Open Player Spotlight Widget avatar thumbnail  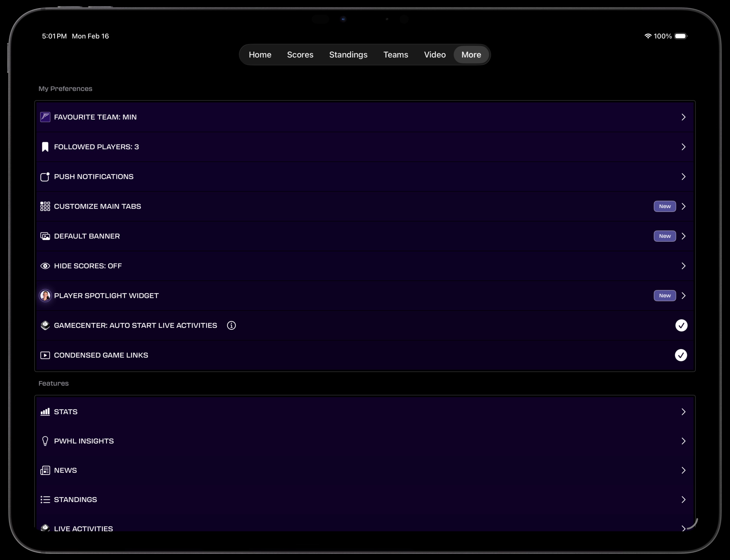tap(45, 296)
